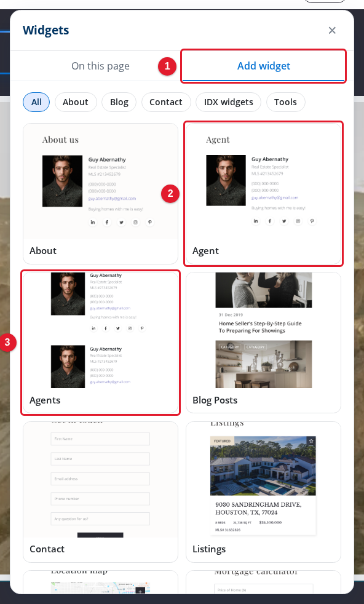The image size is (364, 604).
Task: Click Pinterest icon in Agent preview
Action: pyautogui.click(x=312, y=221)
